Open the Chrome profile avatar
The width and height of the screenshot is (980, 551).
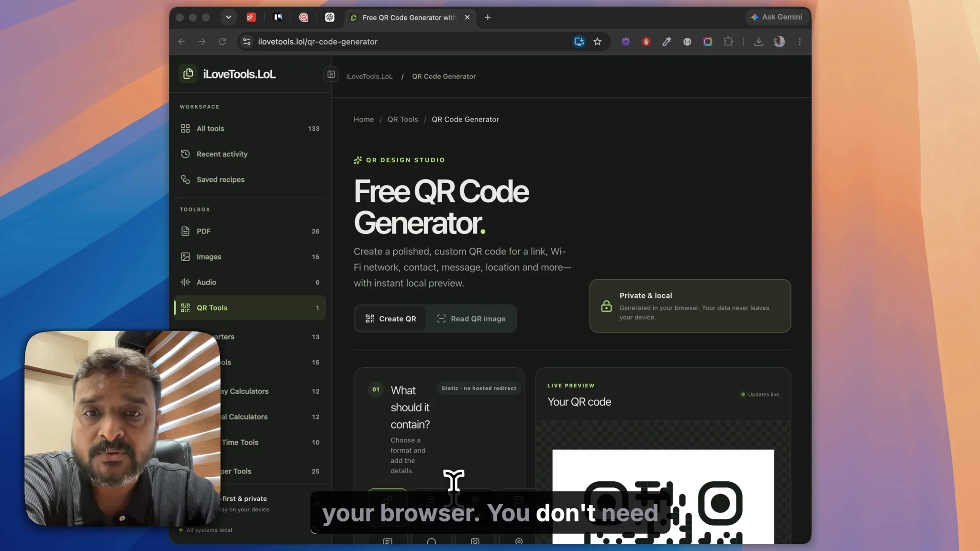780,42
